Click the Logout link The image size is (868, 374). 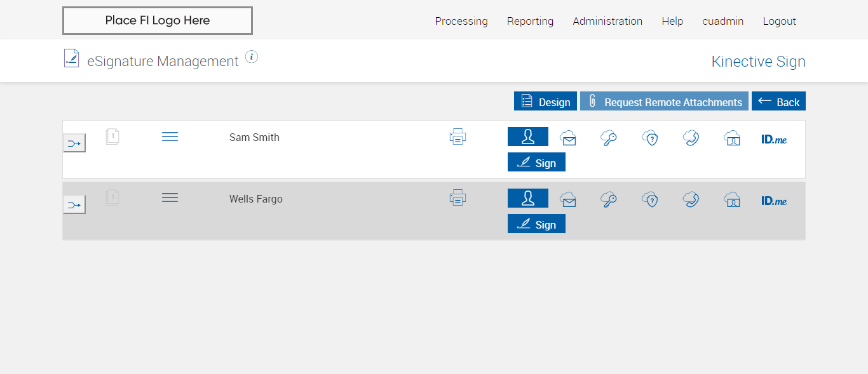pos(779,21)
